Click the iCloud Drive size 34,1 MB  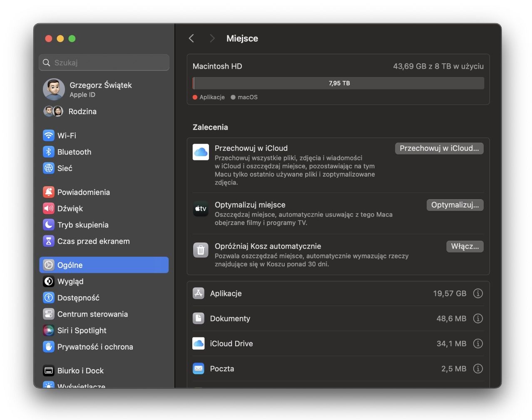(451, 343)
